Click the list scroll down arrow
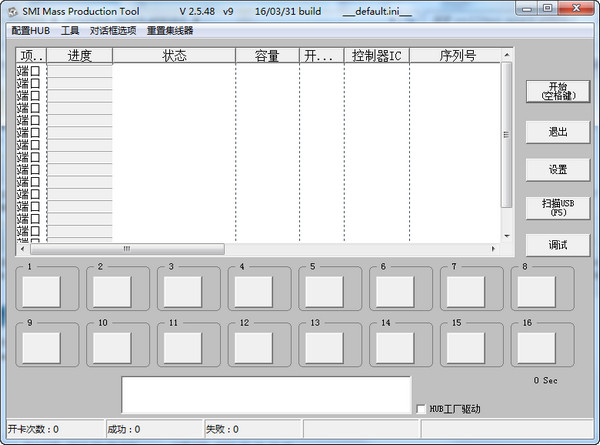Screen dimensions: 600x445 point(507,236)
